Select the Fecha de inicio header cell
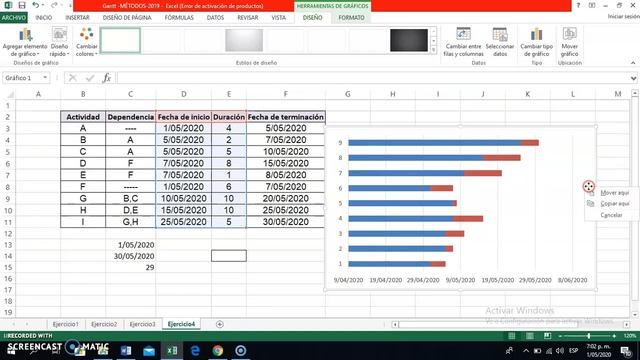This screenshot has width=640, height=360. pyautogui.click(x=184, y=117)
